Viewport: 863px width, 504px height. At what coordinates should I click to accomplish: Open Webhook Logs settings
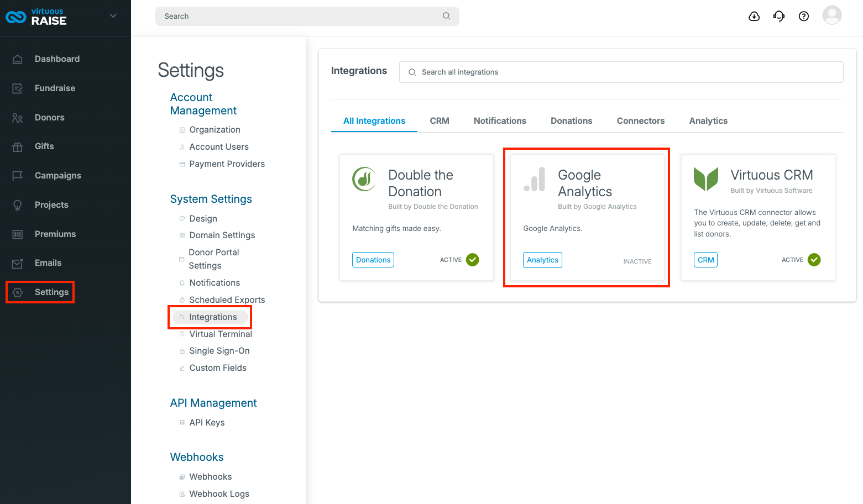pyautogui.click(x=219, y=494)
